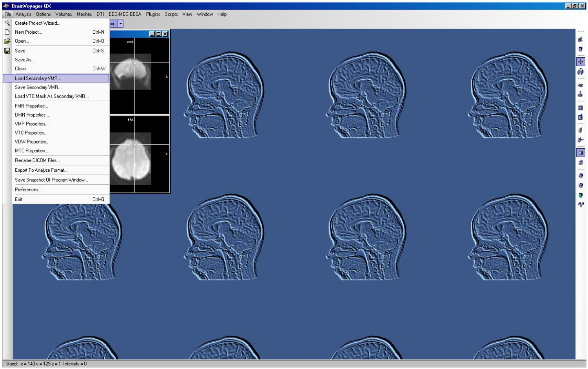588x369 pixels.
Task: Click the Save floppy disk icon
Action: pyautogui.click(x=7, y=51)
